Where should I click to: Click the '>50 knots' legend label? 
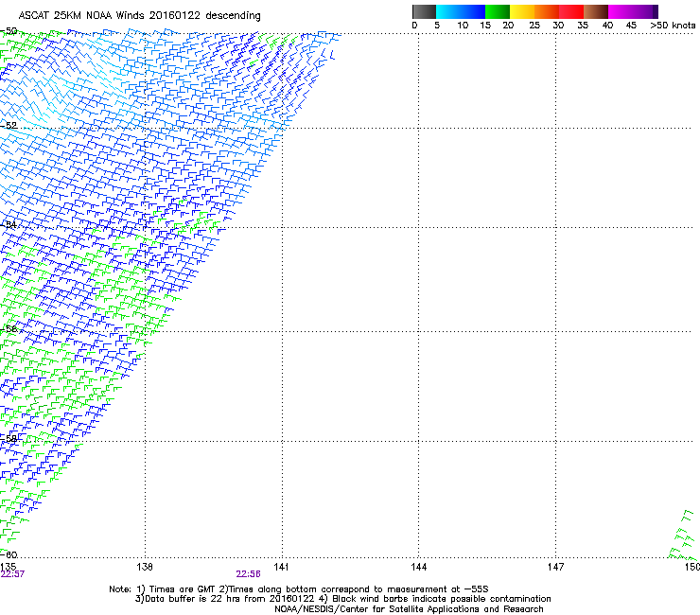tap(673, 26)
